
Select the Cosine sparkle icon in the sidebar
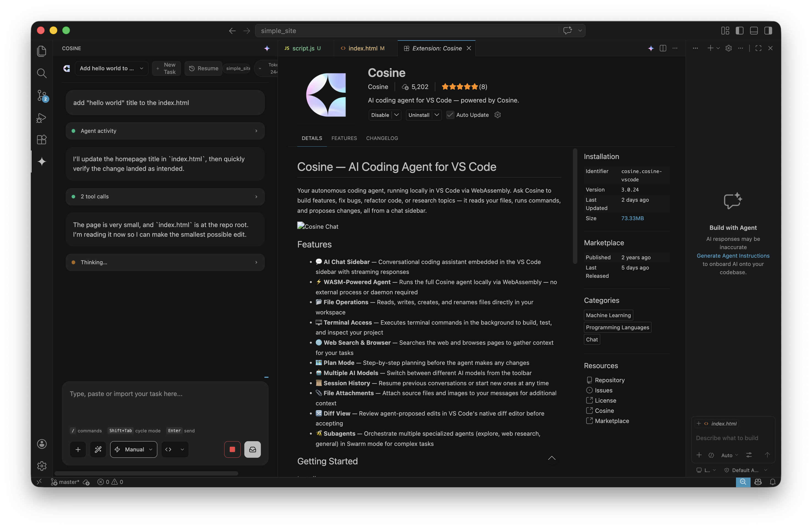pyautogui.click(x=42, y=161)
